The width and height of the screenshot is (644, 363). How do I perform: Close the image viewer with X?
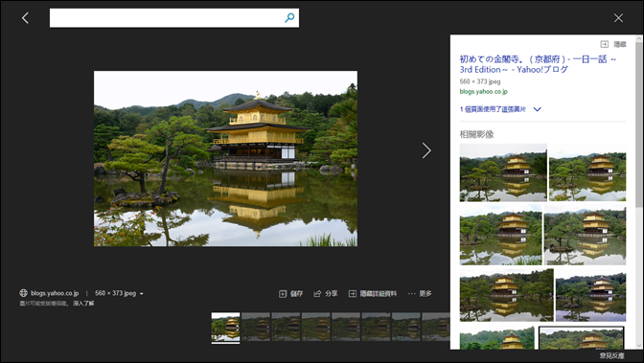(618, 18)
